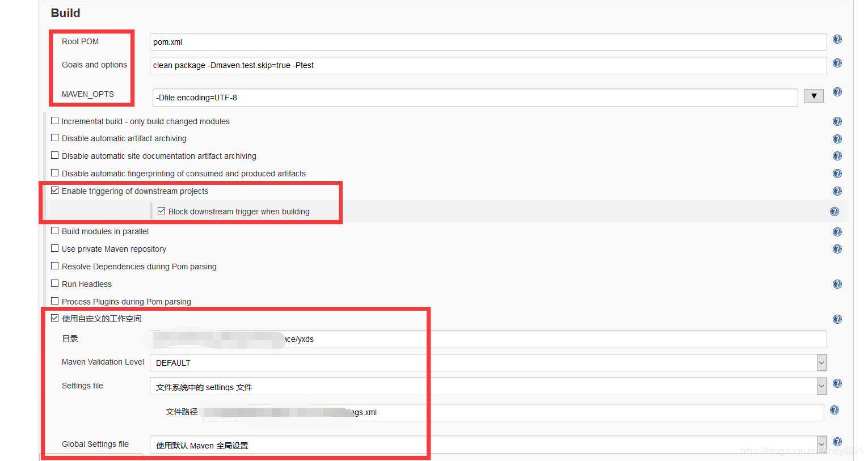The image size is (868, 461).
Task: Expand the MAVEN_OPTS field arrow button
Action: click(x=814, y=96)
